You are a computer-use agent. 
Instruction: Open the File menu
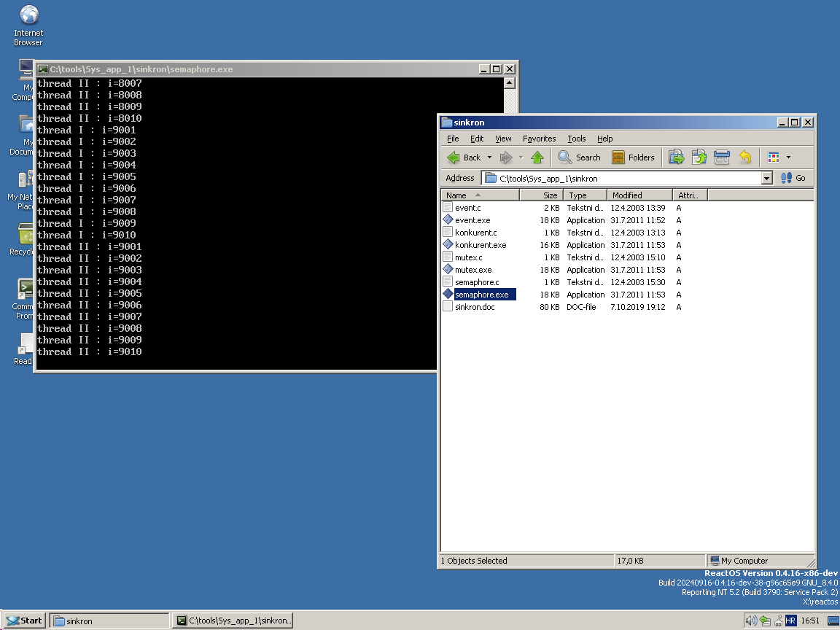tap(453, 139)
